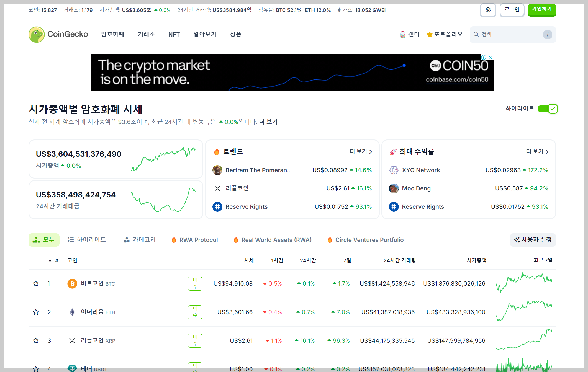Image resolution: width=588 pixels, height=372 pixels.
Task: Select the RWA Protocol tab
Action: (195, 240)
